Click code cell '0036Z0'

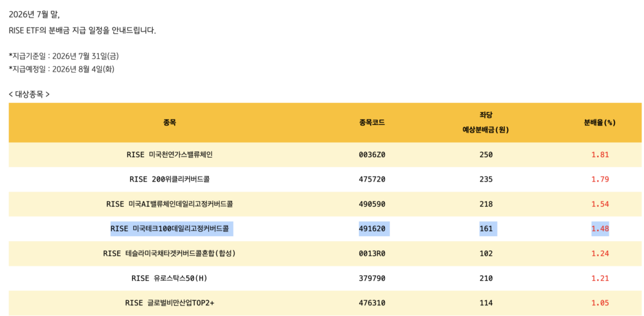coord(372,155)
